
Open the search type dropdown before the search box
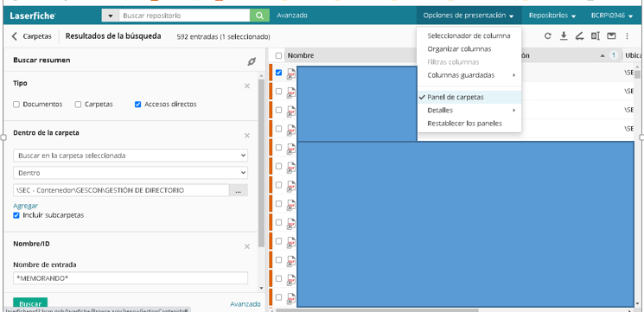(x=110, y=16)
